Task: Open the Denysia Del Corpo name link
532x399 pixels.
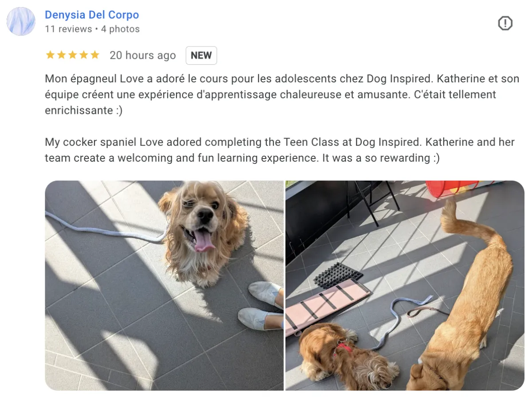Action: click(92, 15)
